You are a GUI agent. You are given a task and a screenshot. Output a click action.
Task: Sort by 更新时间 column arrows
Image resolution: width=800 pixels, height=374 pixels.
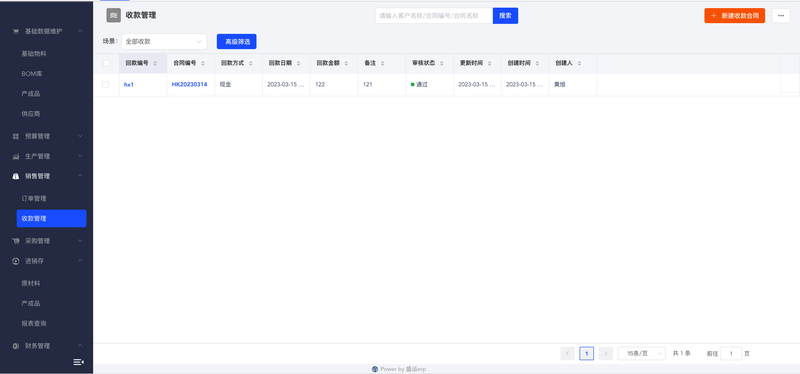[x=489, y=63]
